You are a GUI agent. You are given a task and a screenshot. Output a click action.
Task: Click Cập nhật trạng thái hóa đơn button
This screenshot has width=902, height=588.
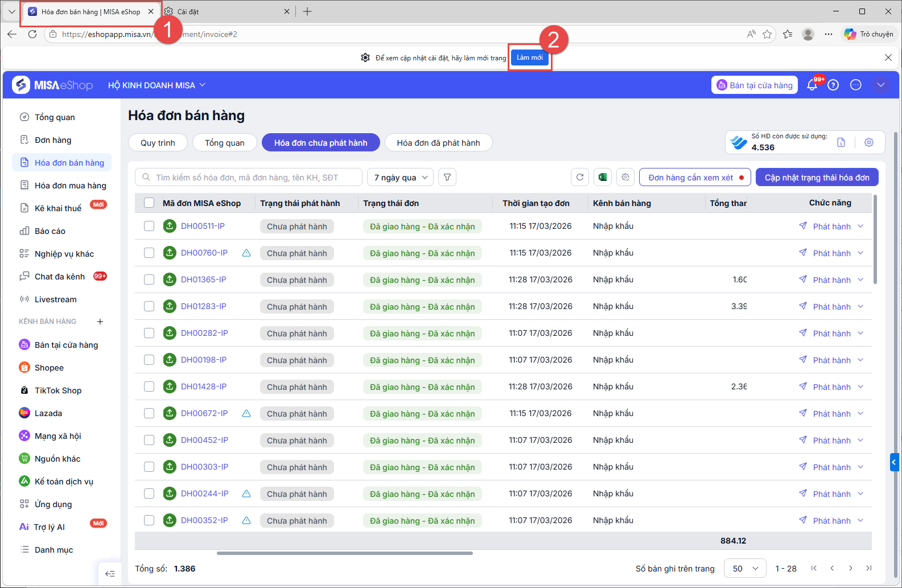[817, 177]
